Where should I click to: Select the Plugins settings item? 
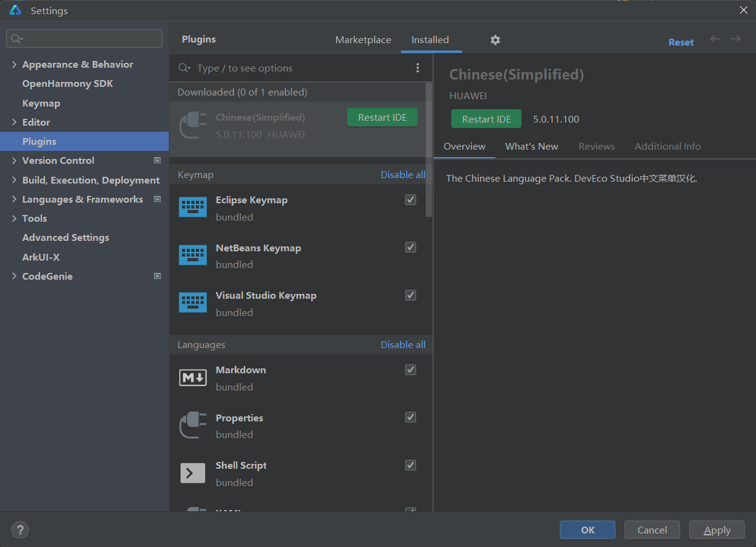pyautogui.click(x=84, y=141)
